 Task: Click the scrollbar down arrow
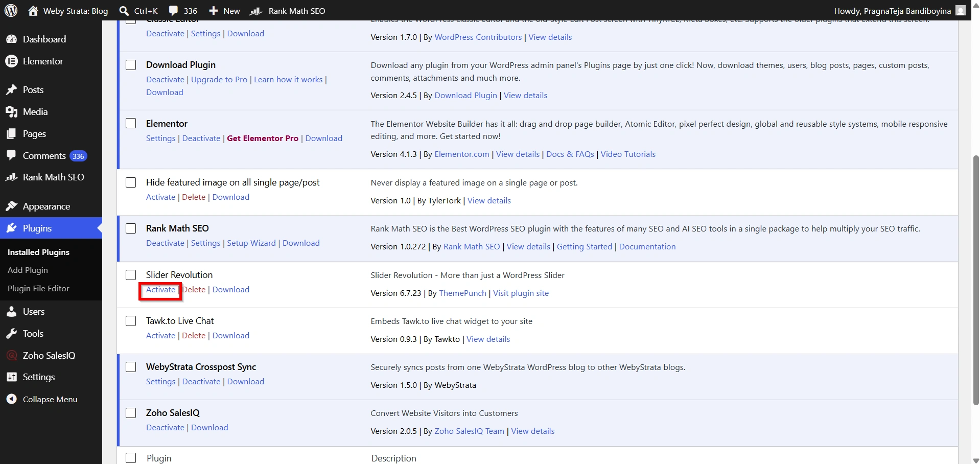coord(975,460)
